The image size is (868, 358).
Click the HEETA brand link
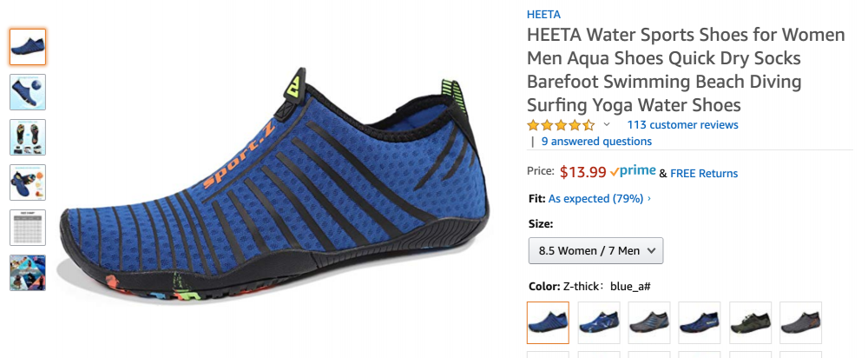[x=543, y=15]
